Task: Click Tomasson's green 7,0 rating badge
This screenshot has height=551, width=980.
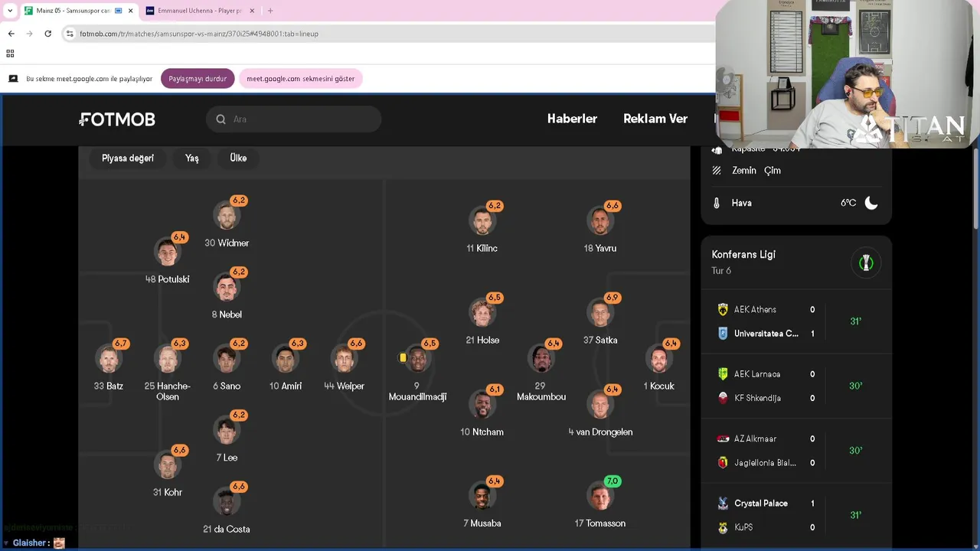Action: click(612, 481)
